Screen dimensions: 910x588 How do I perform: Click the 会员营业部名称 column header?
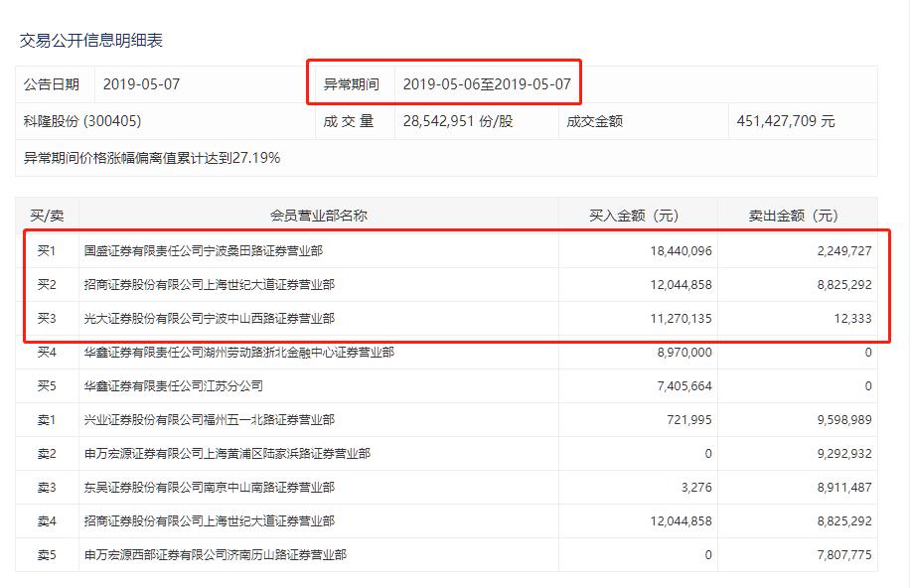[319, 216]
